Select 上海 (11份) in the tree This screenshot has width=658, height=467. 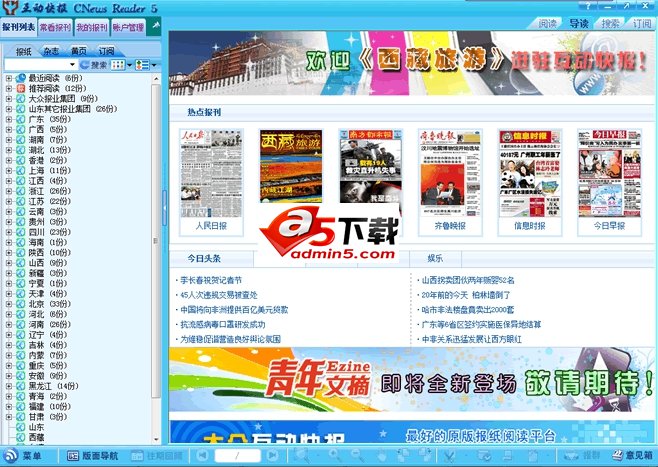(x=50, y=170)
